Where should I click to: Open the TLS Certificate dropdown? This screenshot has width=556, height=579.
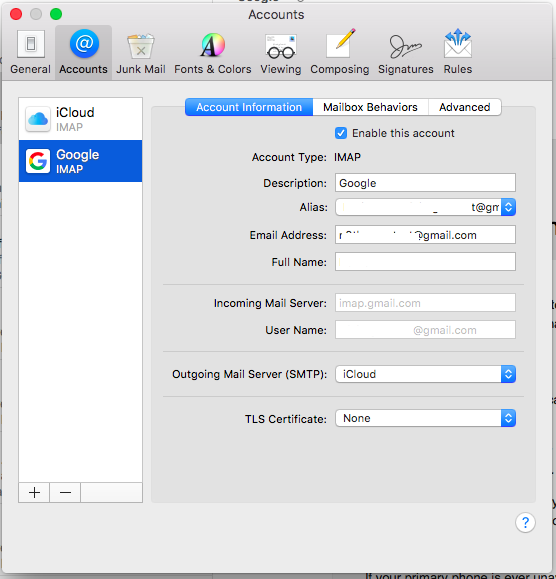425,418
